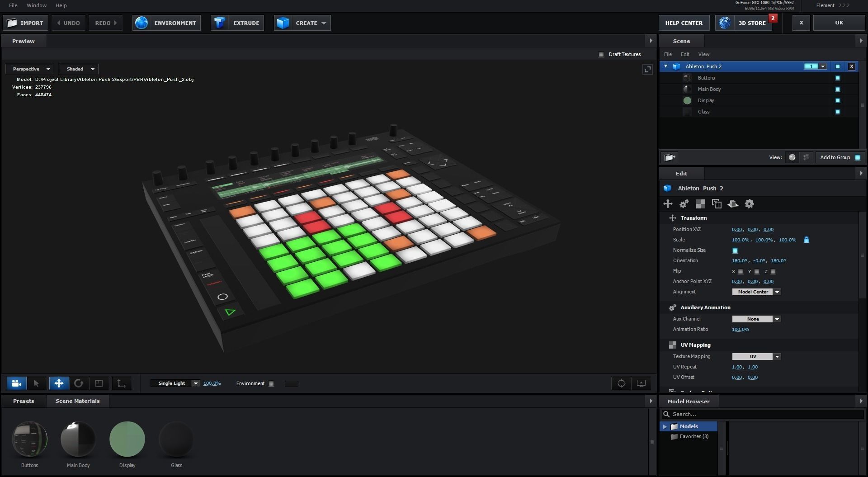Open the settings gear icon in Edit toolbar
868x477 pixels.
[x=749, y=204]
